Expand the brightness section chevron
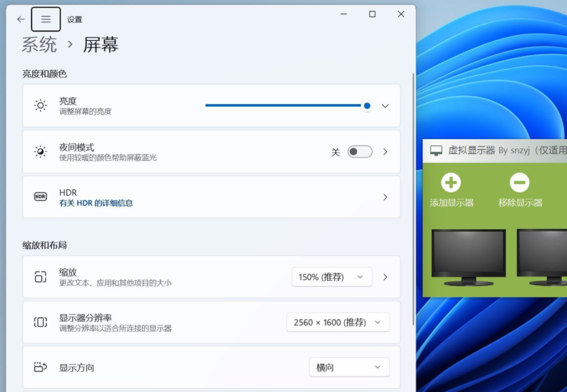567x392 pixels. (x=385, y=106)
